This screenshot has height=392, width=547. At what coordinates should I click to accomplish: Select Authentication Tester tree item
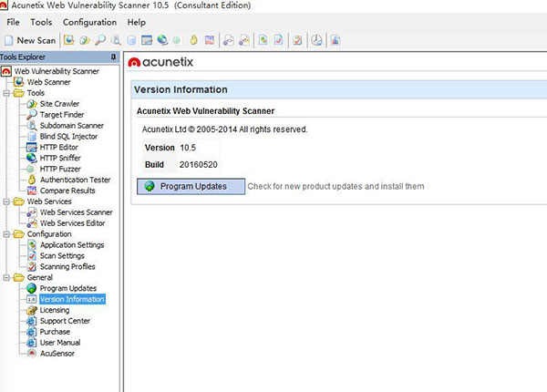point(76,180)
